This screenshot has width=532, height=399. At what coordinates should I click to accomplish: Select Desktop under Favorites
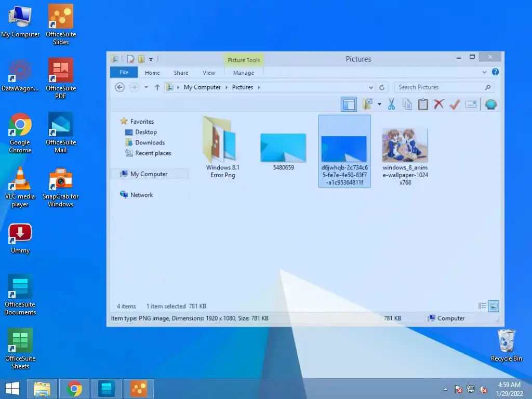click(x=146, y=132)
